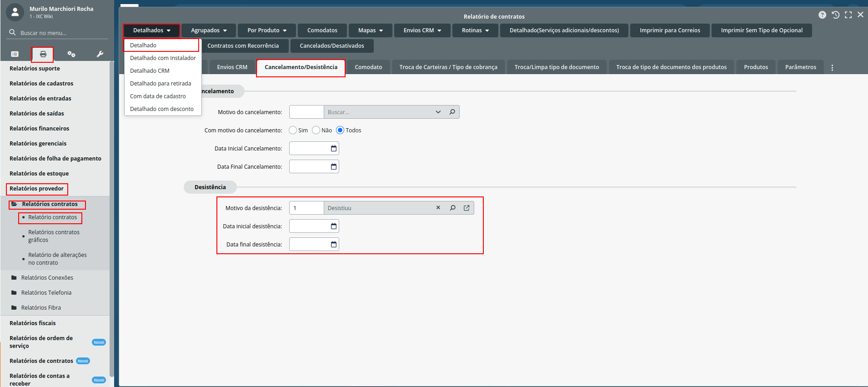Open calendar for Data Final Cancelamento
This screenshot has width=868, height=387.
[333, 166]
